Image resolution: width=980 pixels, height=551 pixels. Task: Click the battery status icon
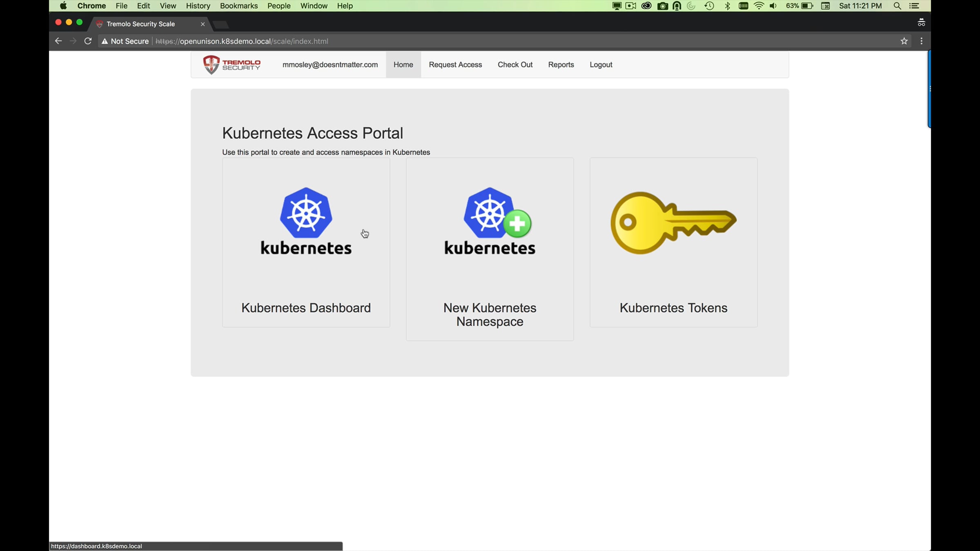coord(807,6)
